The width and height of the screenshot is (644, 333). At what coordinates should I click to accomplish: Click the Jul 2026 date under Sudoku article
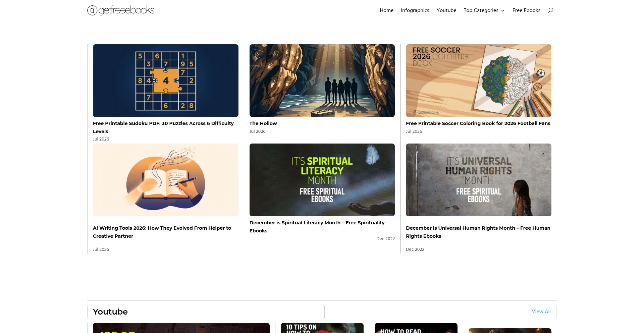(x=101, y=139)
